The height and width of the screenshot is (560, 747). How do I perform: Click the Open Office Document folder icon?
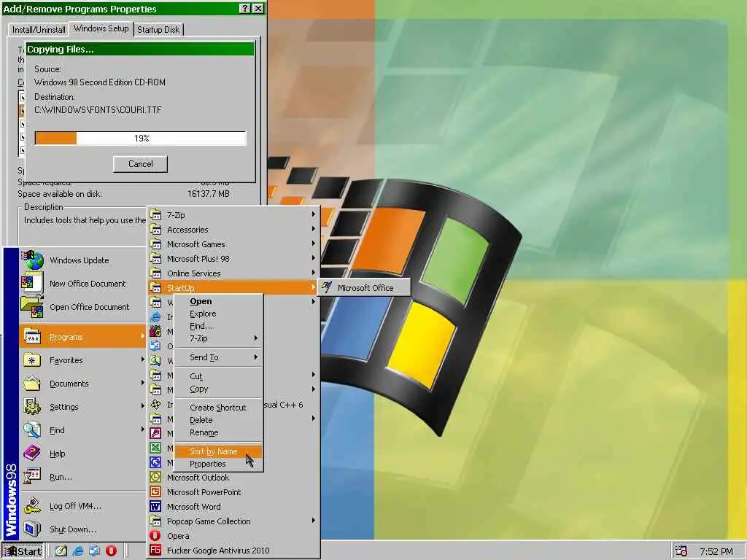pos(32,307)
